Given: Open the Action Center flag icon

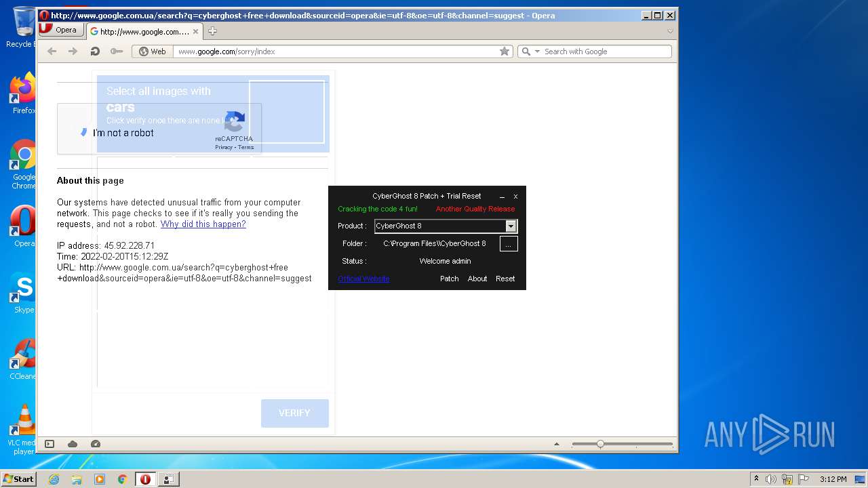Looking at the screenshot, I should point(804,479).
